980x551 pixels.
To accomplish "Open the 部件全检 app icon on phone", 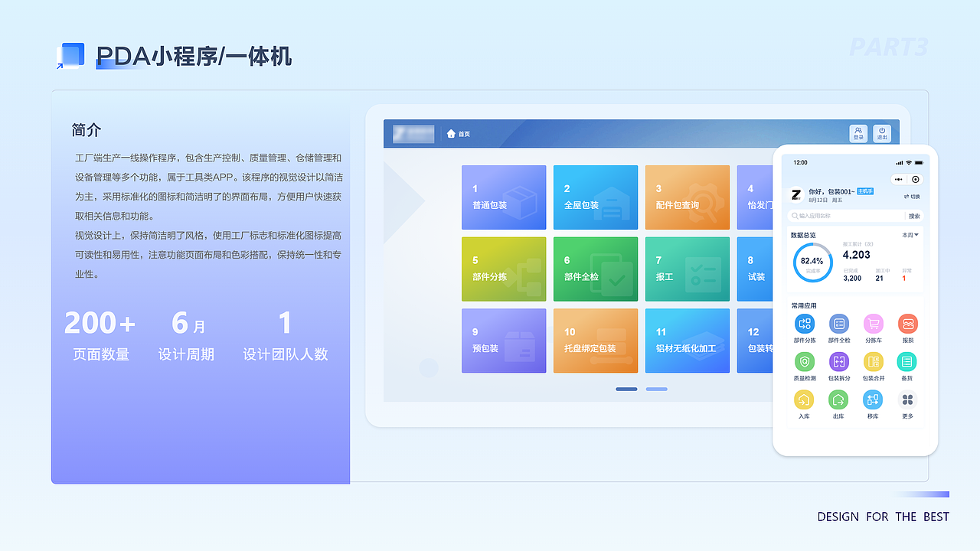I will [x=838, y=324].
